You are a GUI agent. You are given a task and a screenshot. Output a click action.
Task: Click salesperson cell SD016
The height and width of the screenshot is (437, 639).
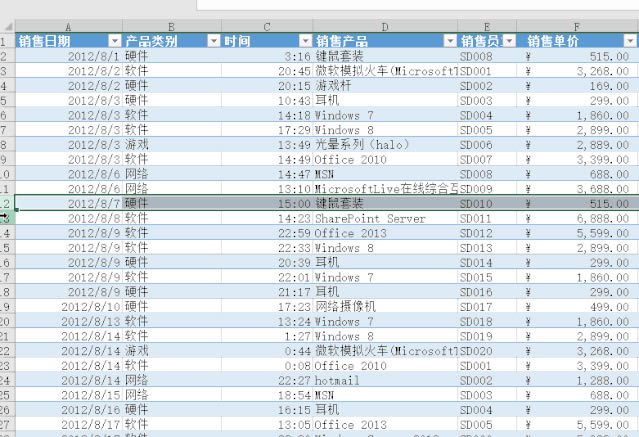[x=487, y=292]
